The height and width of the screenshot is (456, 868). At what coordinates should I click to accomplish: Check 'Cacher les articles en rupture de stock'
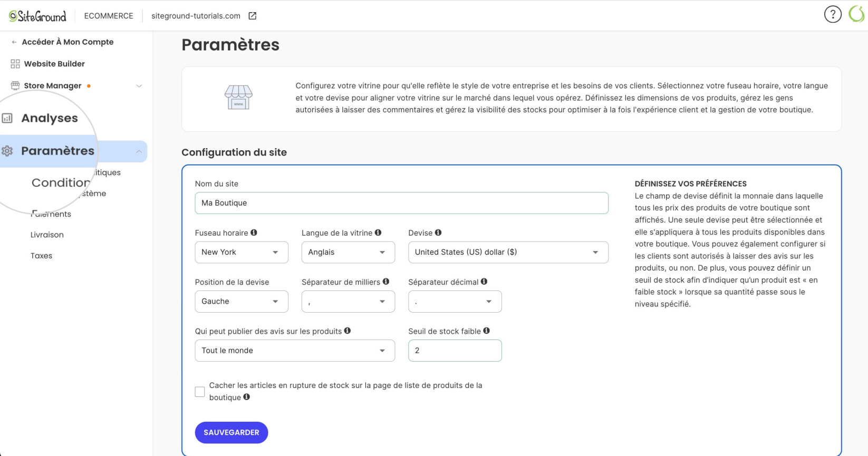200,392
